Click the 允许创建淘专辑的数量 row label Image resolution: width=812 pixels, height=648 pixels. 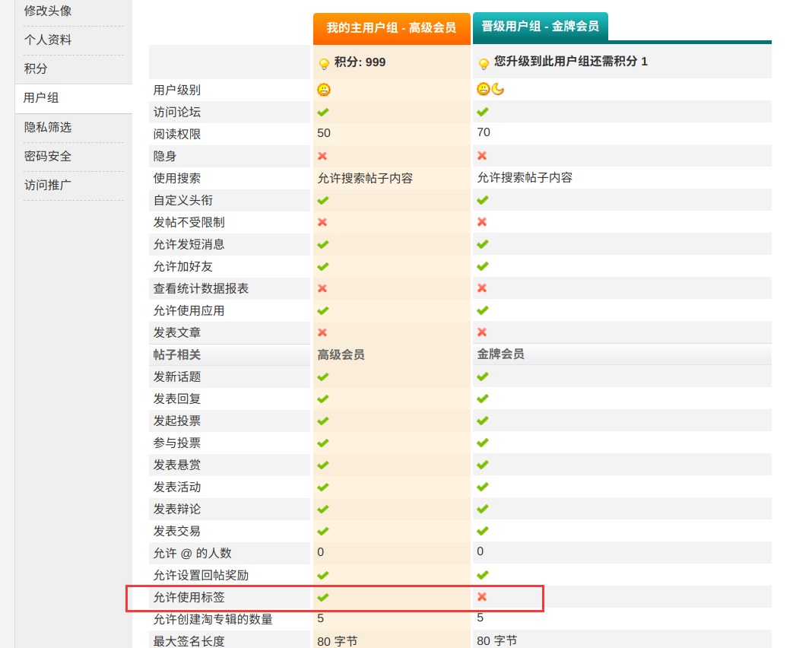pyautogui.click(x=213, y=620)
